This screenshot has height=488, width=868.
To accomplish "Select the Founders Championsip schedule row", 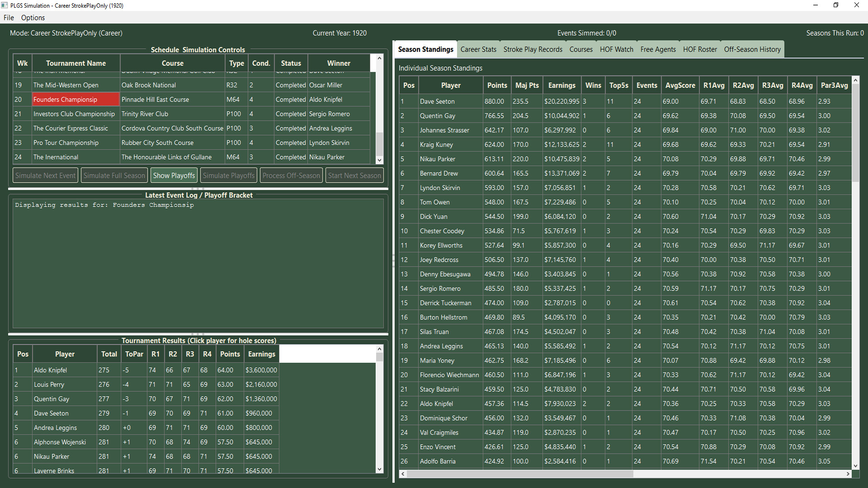I will click(75, 99).
